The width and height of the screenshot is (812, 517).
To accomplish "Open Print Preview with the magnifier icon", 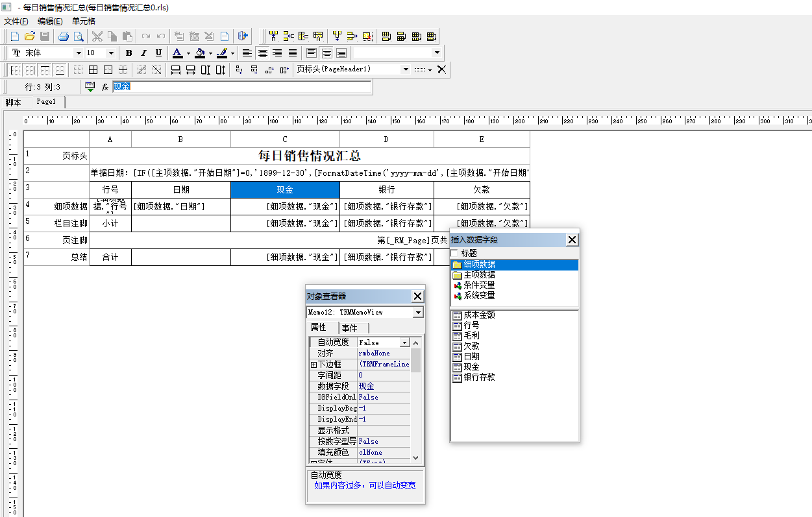I will (x=79, y=36).
